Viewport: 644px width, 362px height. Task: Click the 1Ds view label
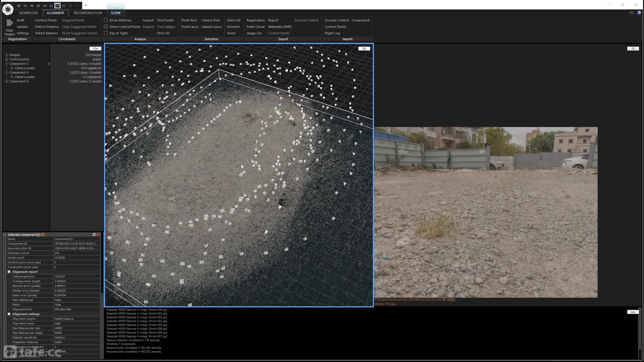(95, 49)
